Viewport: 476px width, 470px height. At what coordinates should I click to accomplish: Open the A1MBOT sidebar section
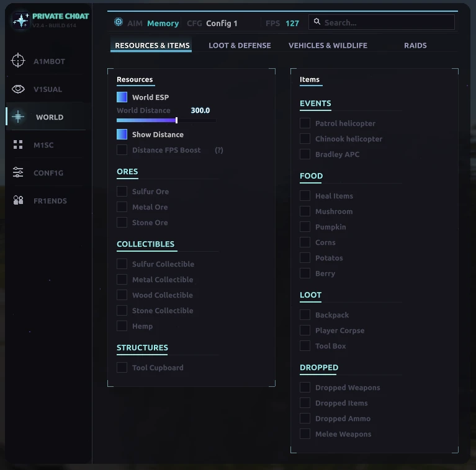pyautogui.click(x=48, y=61)
